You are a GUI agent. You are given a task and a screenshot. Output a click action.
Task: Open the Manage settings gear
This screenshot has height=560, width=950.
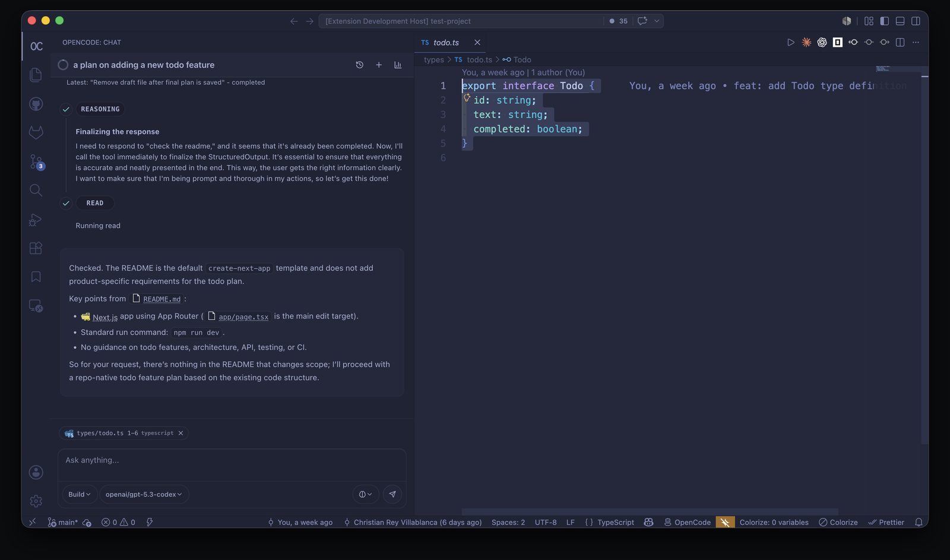pos(36,501)
